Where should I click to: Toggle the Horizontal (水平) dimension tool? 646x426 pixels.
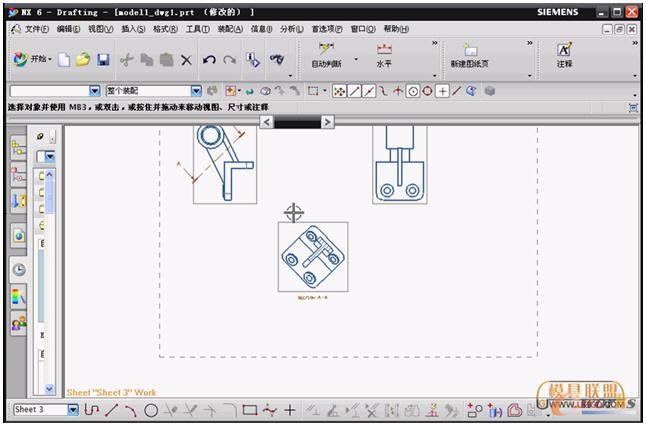coord(384,54)
